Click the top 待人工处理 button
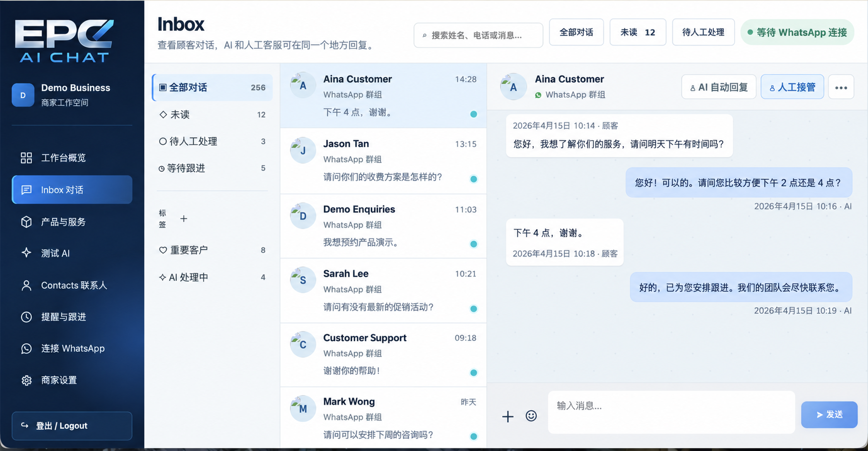Viewport: 868px width, 451px height. click(x=703, y=32)
